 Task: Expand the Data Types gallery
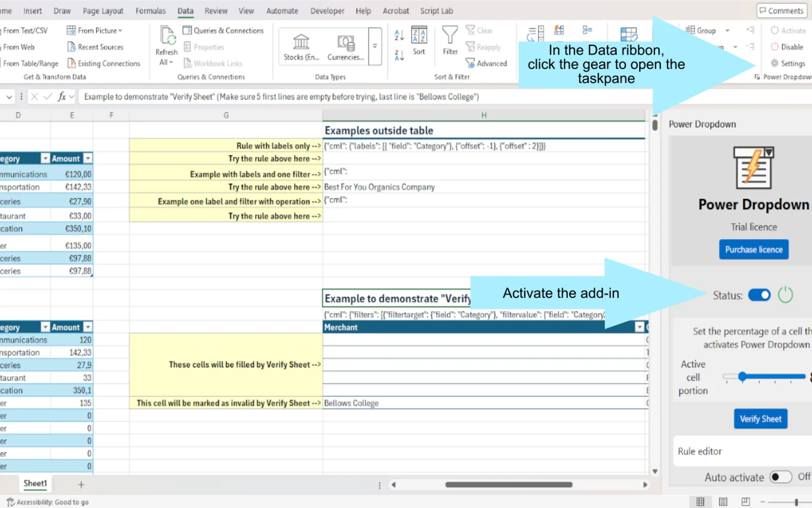[x=375, y=47]
